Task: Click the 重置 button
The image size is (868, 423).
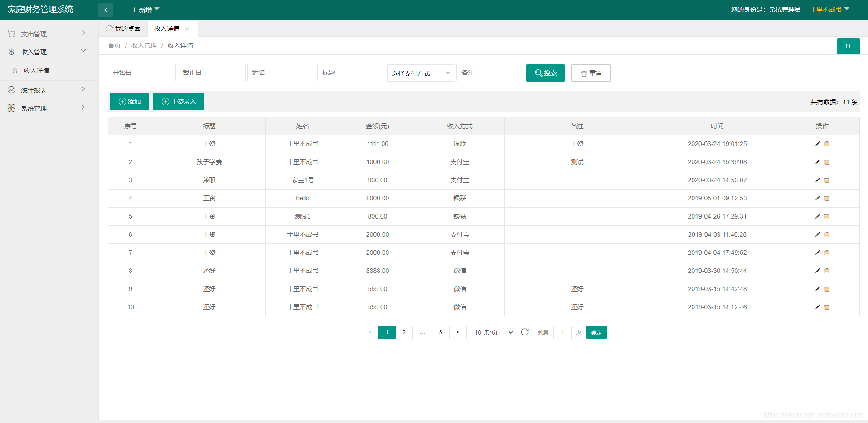Action: (x=591, y=73)
